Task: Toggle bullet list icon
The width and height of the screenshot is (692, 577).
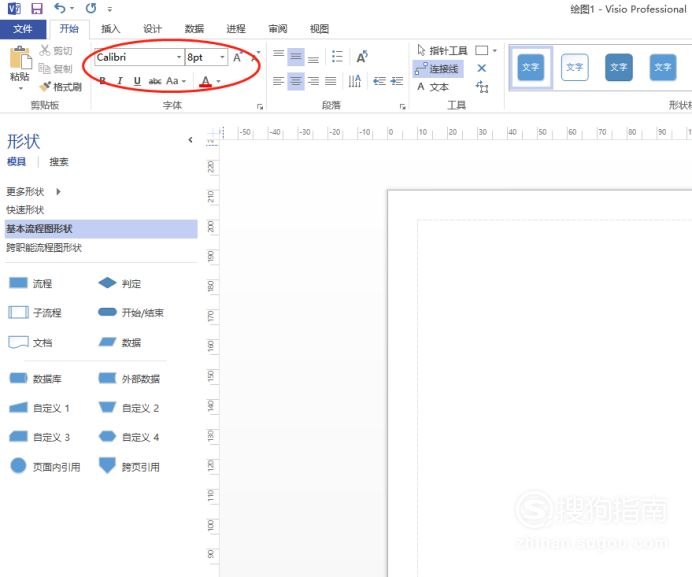Action: pyautogui.click(x=337, y=56)
